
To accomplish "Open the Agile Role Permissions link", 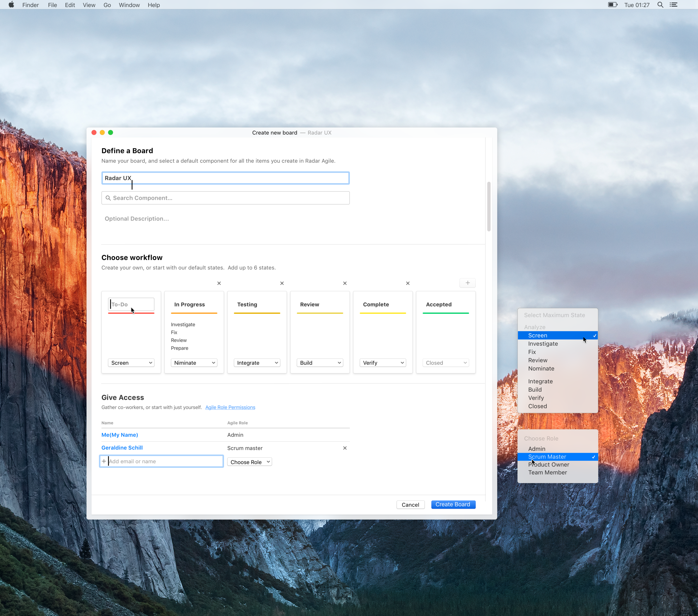I will tap(230, 407).
